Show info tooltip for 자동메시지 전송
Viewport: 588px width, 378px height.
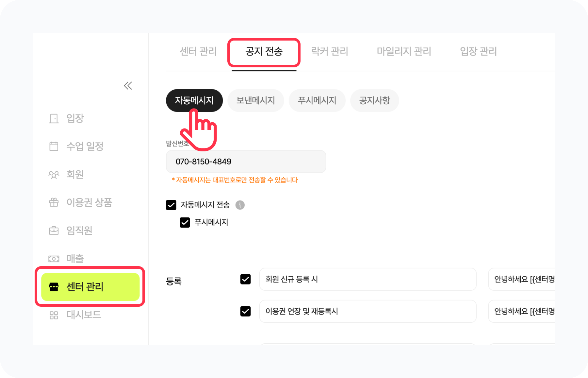240,205
